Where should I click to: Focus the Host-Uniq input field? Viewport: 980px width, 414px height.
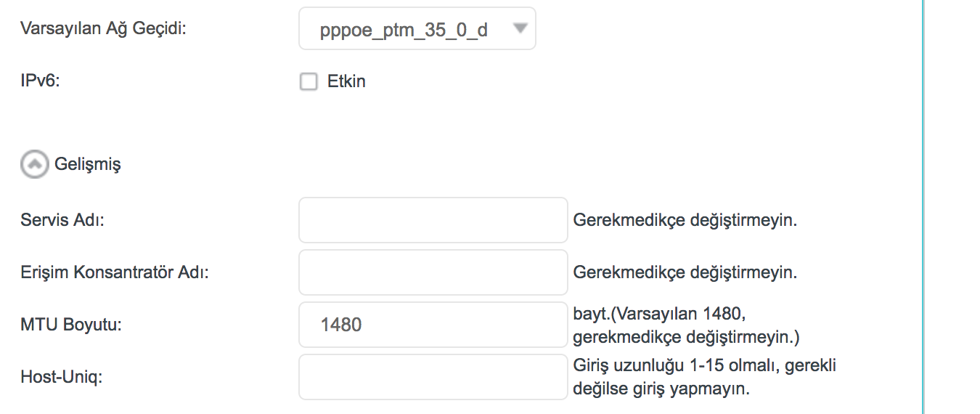[433, 377]
